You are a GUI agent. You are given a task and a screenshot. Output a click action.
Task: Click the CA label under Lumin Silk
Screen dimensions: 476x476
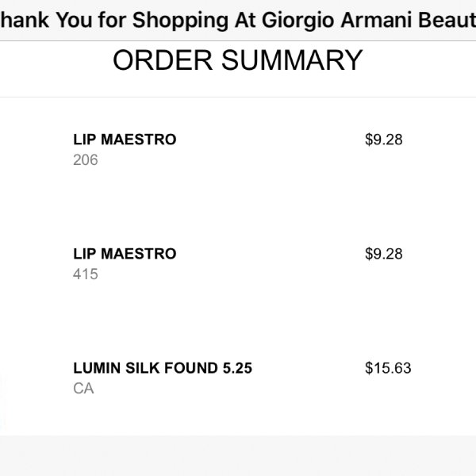point(83,388)
